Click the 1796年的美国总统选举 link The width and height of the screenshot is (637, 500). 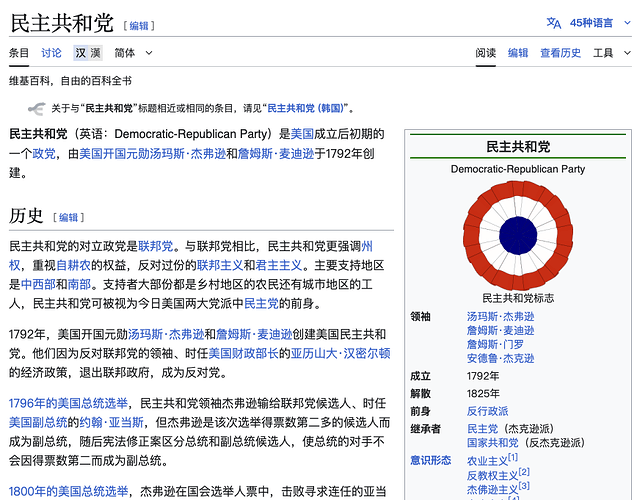tap(68, 403)
